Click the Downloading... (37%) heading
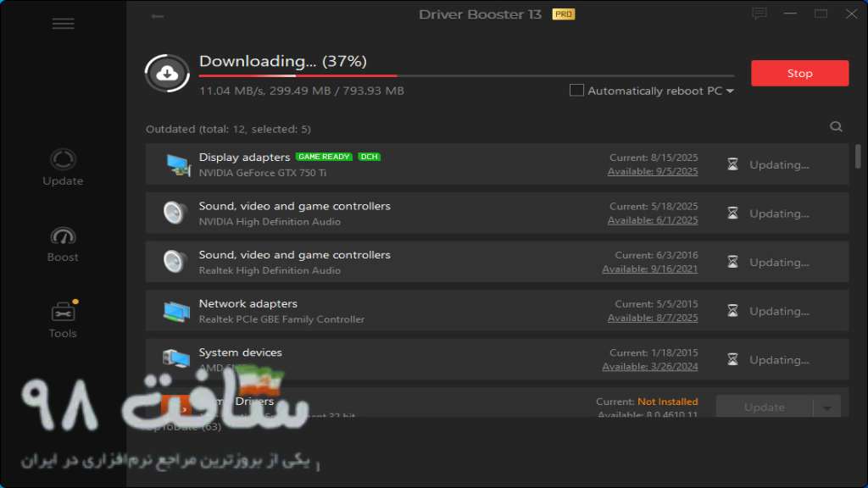 (x=283, y=61)
